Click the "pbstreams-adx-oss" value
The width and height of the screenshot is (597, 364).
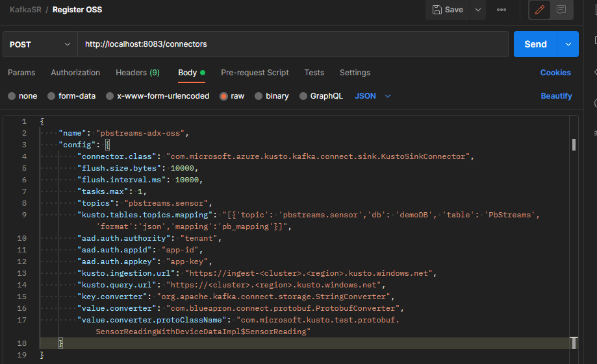point(140,133)
